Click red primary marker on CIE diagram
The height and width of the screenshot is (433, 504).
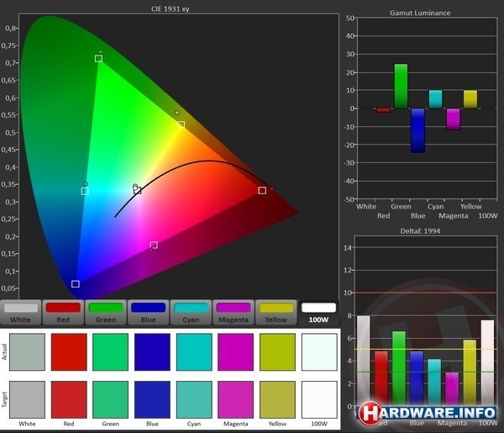click(x=262, y=190)
